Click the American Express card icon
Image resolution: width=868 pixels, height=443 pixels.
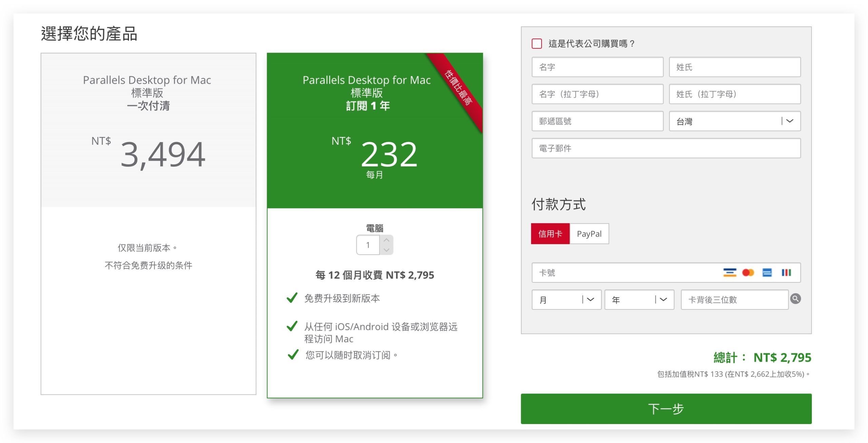click(767, 273)
